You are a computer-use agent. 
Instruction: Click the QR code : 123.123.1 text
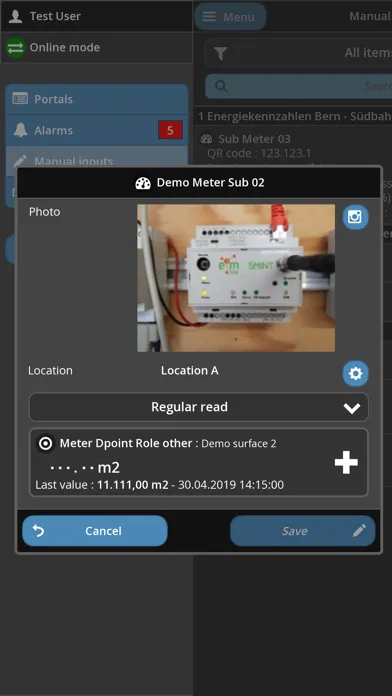click(x=259, y=153)
